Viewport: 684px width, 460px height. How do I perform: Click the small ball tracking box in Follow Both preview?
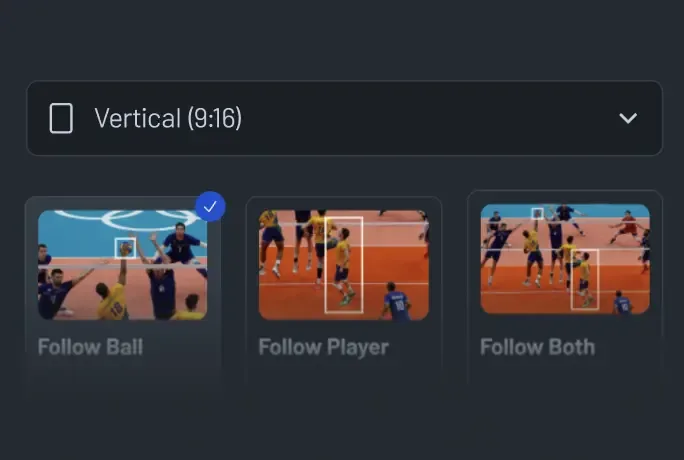pos(537,213)
